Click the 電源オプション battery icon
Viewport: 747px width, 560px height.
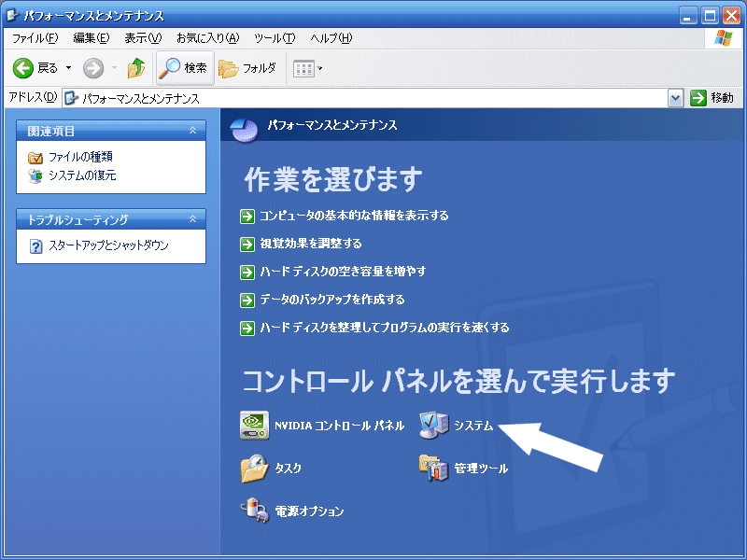[254, 511]
